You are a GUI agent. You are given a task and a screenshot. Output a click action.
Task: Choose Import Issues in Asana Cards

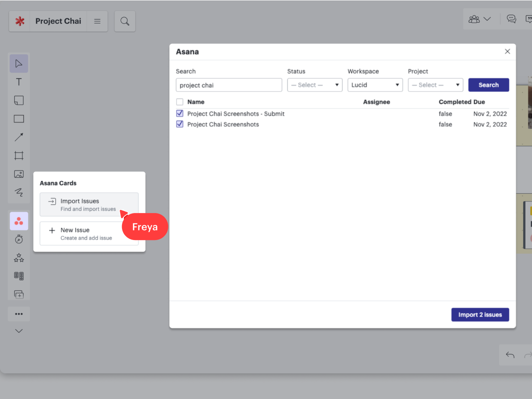point(89,204)
